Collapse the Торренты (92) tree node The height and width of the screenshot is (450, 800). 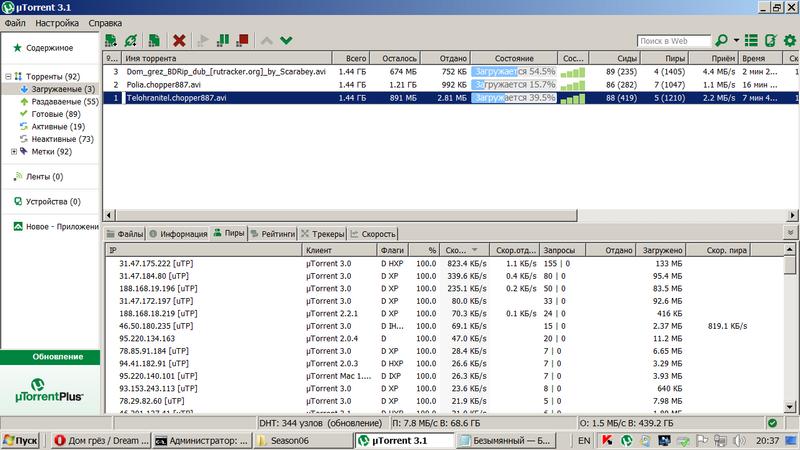8,77
